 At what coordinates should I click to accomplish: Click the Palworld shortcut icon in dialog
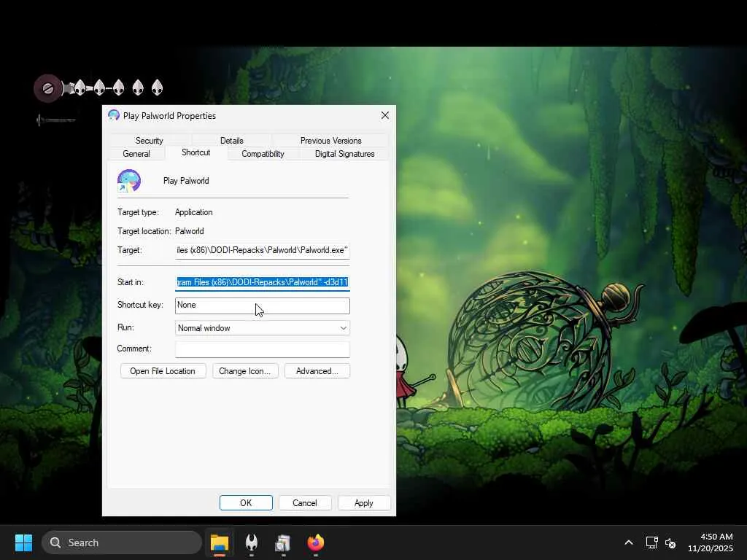tap(128, 181)
